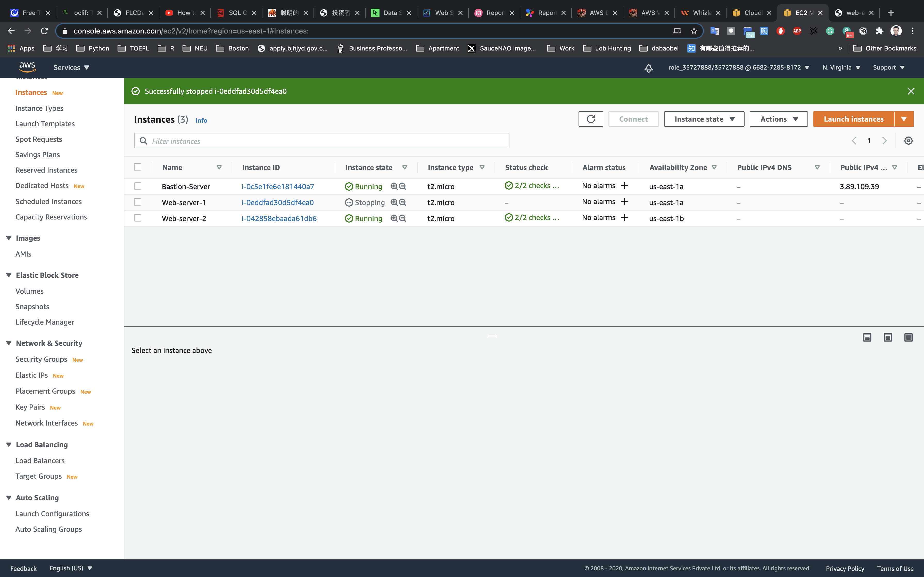Zoom in on Bastion-Server instance state

[394, 186]
